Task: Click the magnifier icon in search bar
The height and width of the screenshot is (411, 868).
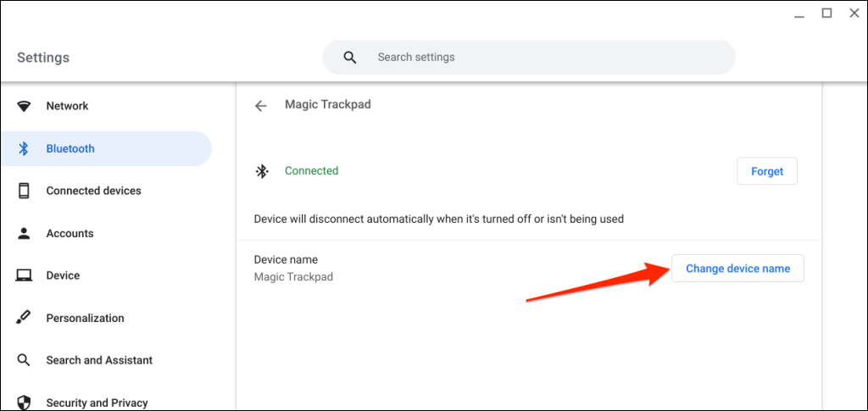Action: (x=350, y=58)
